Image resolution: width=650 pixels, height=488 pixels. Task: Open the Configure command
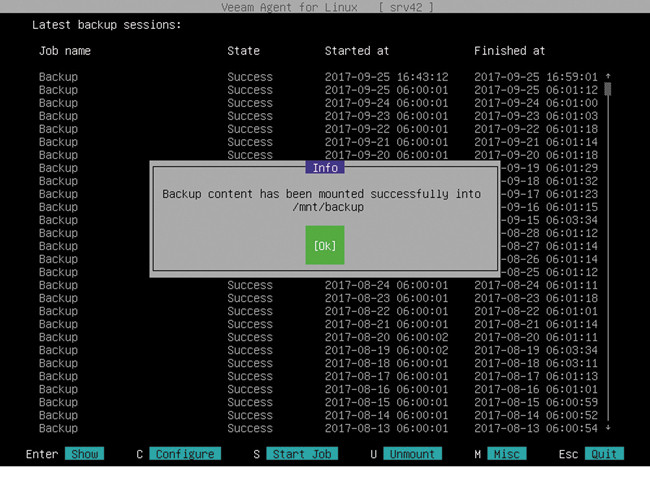coord(185,454)
